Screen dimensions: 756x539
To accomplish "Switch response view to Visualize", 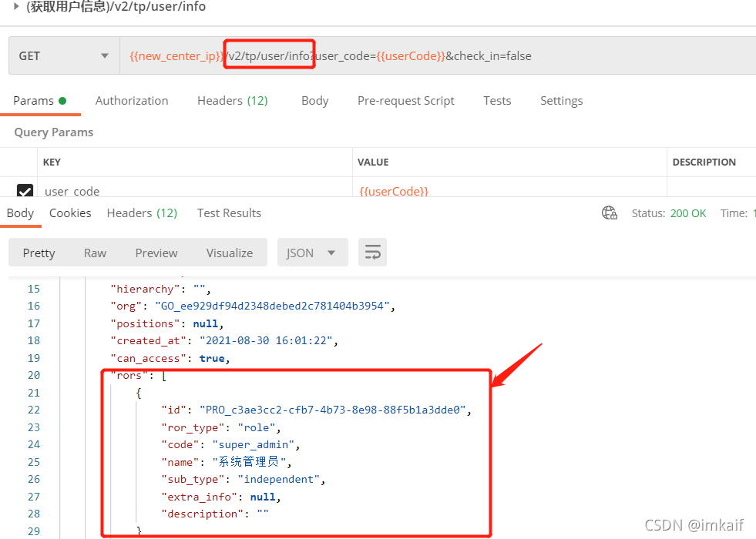I will pos(230,253).
